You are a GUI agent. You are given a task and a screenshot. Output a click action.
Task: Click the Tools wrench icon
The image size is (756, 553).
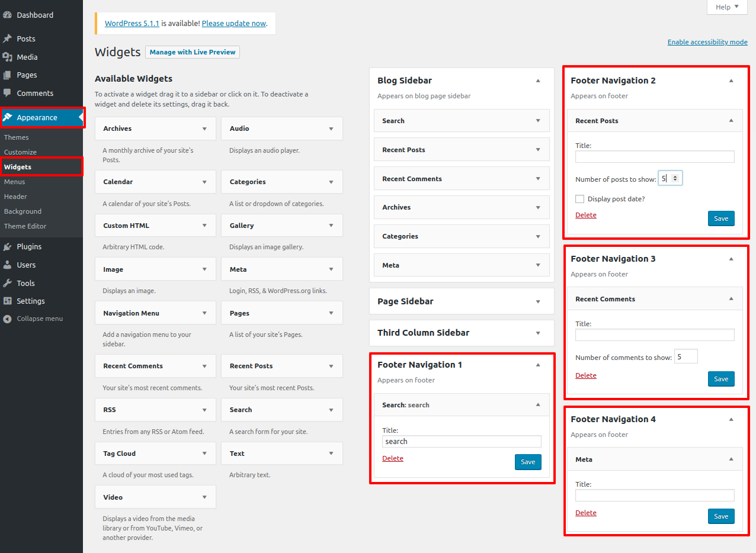[8, 283]
